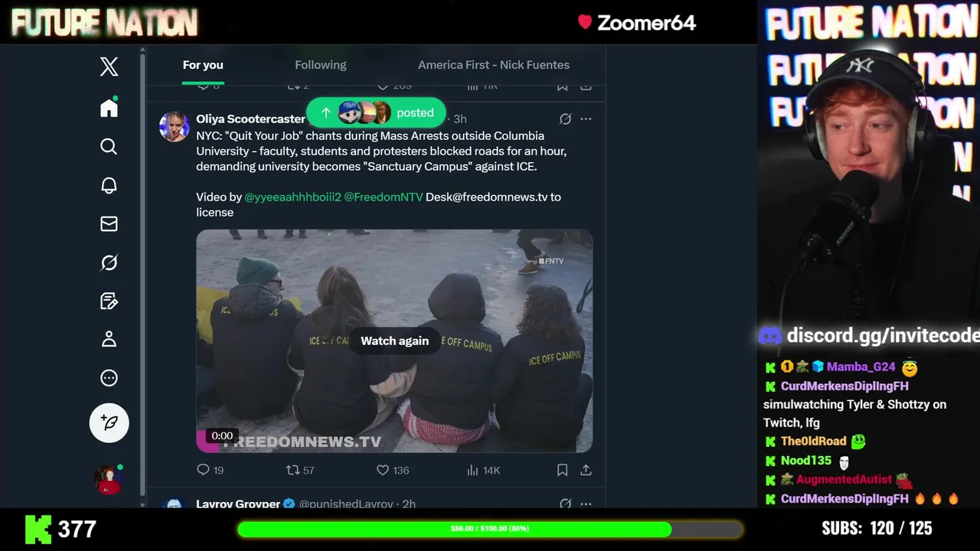Open the Notifications bell icon
This screenshot has width=980, height=551.
[109, 185]
